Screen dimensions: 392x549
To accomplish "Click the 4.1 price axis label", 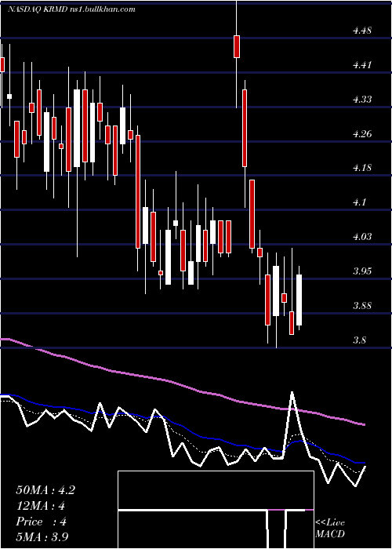I will (359, 202).
